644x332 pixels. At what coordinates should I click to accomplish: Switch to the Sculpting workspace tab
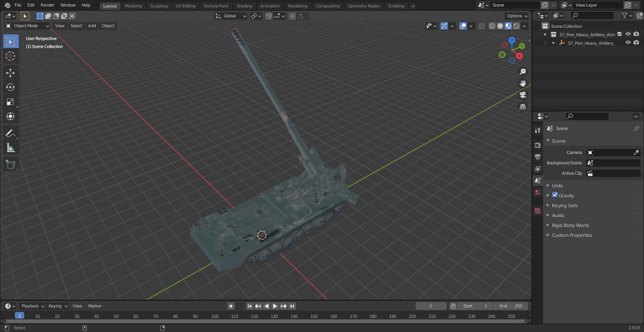[x=159, y=6]
